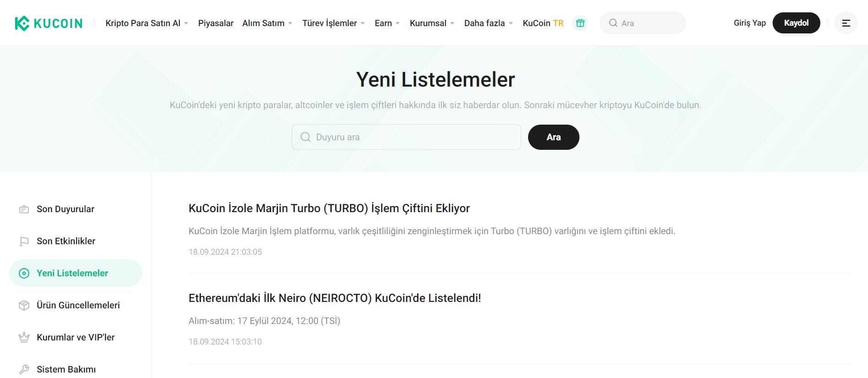
Task: Select Son Etkinlikler in sidebar
Action: [76, 241]
